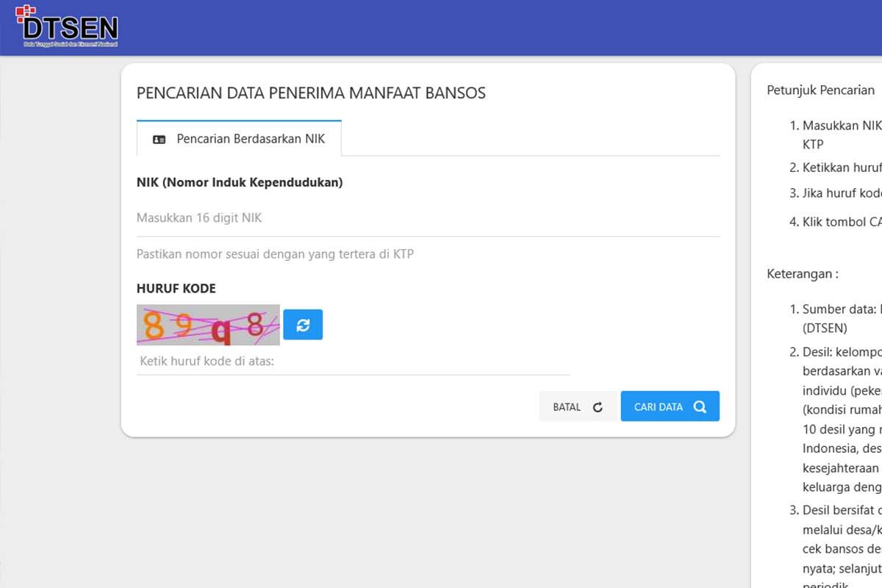
Task: Click the DTSEN logo in header
Action: [67, 26]
